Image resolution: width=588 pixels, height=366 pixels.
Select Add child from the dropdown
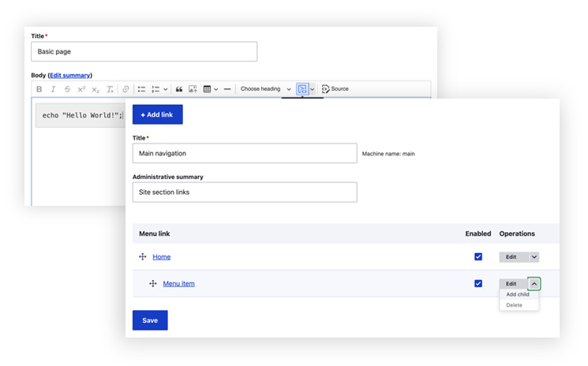pyautogui.click(x=518, y=294)
